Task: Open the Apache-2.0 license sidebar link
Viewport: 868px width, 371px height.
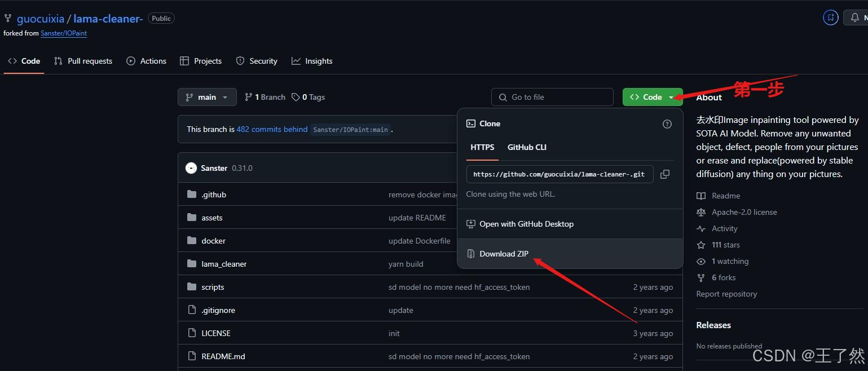Action: (737, 212)
